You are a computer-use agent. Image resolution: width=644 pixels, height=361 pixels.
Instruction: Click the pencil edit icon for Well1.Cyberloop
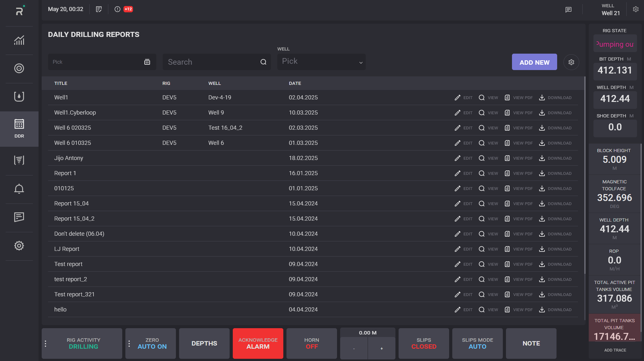click(457, 113)
